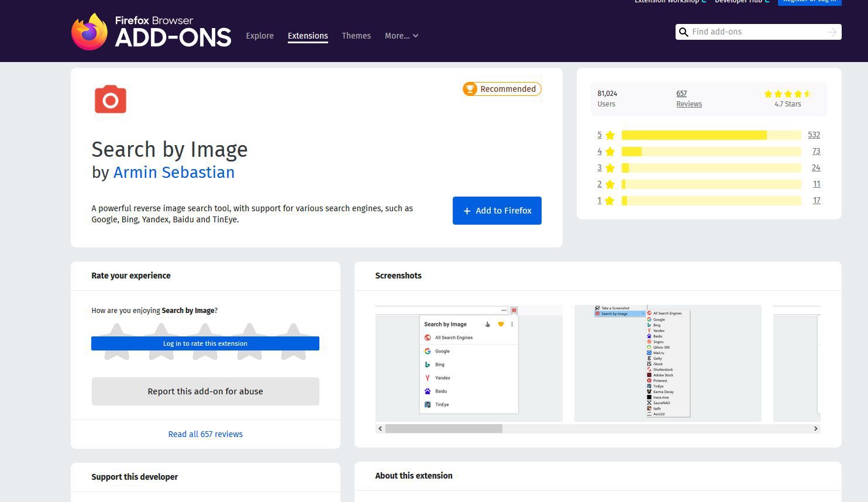Click the 4-star rating bar
Viewport: 868px width, 502px height.
click(711, 152)
